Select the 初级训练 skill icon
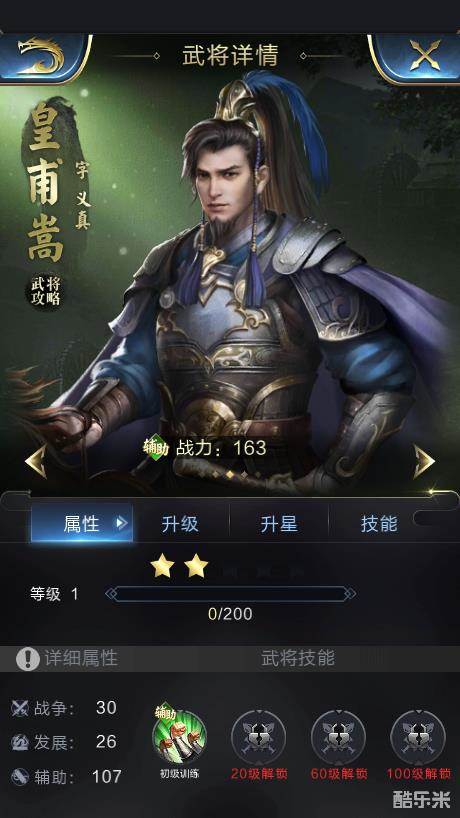The width and height of the screenshot is (460, 818). pyautogui.click(x=179, y=737)
